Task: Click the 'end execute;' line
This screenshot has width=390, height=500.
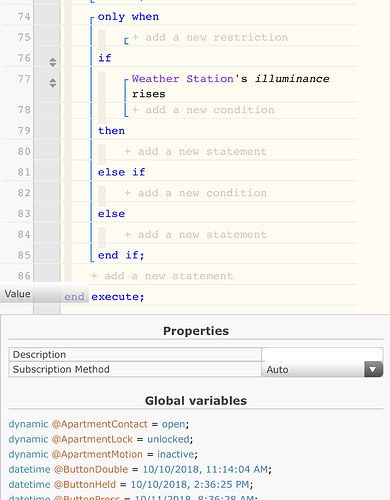Action: (104, 297)
